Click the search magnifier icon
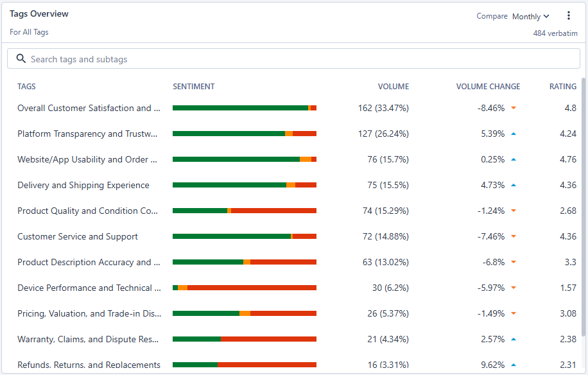 (21, 59)
